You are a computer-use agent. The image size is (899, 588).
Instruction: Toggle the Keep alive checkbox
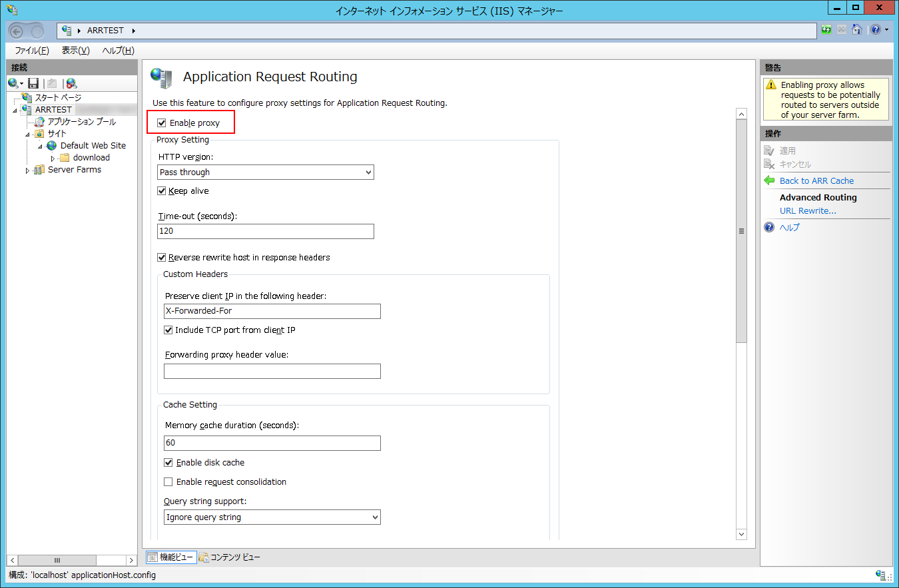162,191
